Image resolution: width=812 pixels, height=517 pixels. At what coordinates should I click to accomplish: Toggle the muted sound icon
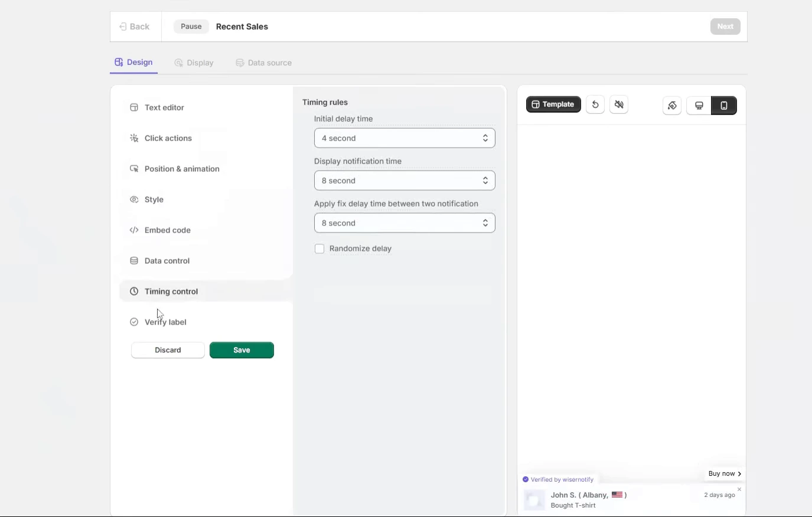click(619, 105)
